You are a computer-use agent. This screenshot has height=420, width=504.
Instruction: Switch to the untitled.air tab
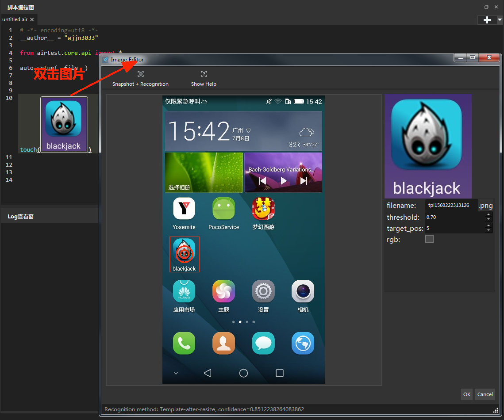(x=15, y=19)
